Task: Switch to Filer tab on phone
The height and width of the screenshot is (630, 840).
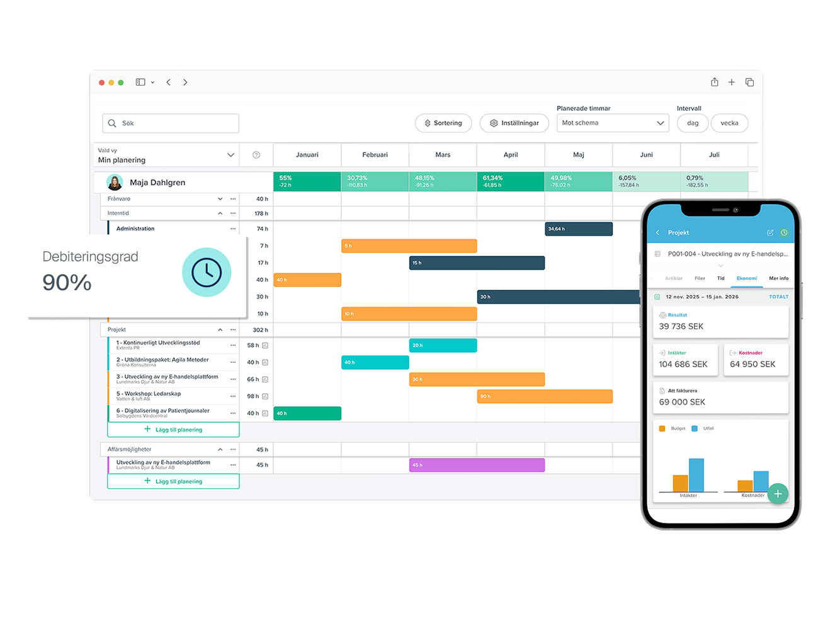Action: 700,278
